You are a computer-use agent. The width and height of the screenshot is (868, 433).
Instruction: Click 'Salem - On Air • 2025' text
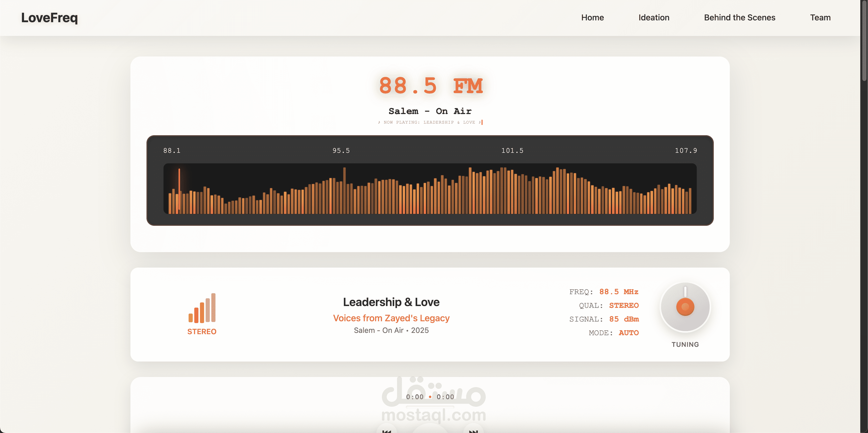click(x=391, y=330)
